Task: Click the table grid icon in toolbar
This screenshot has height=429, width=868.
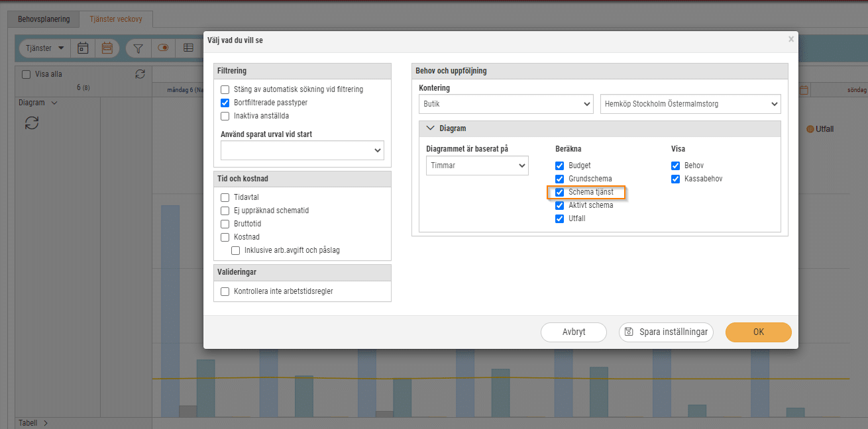Action: [x=189, y=48]
